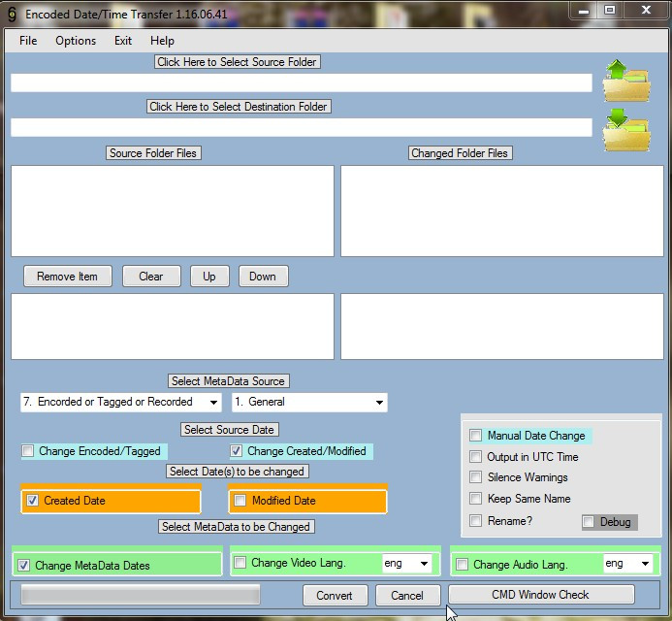Check Output in UTC Time option
Screen dimensions: 672x621
point(475,456)
